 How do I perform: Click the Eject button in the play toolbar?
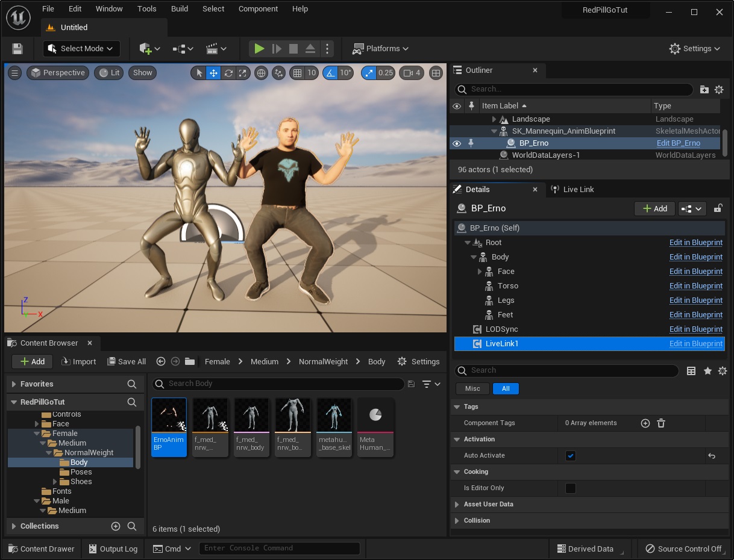(x=310, y=49)
